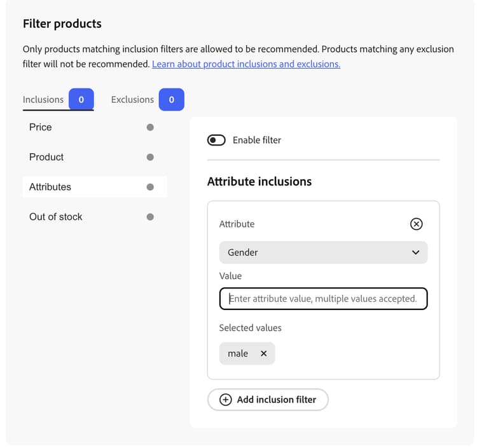
Task: Click the status dot beside Out of stock
Action: [x=150, y=217]
